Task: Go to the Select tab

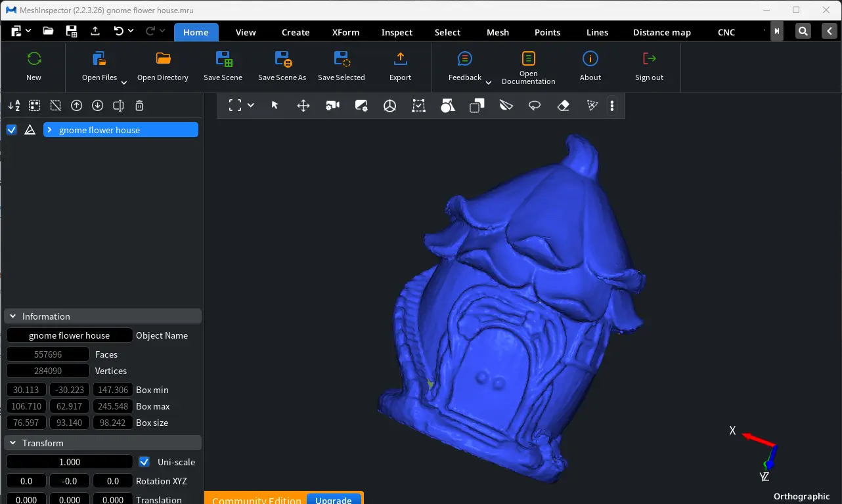Action: 448,32
